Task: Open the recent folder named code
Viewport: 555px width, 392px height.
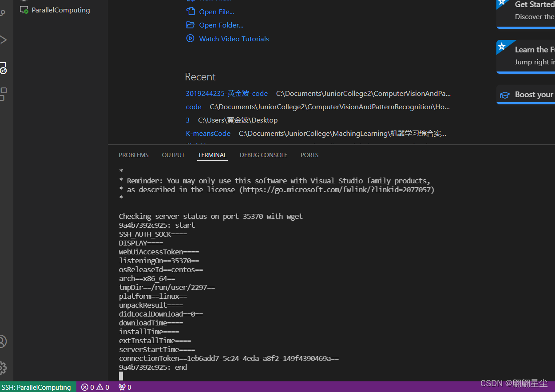Action: (194, 107)
